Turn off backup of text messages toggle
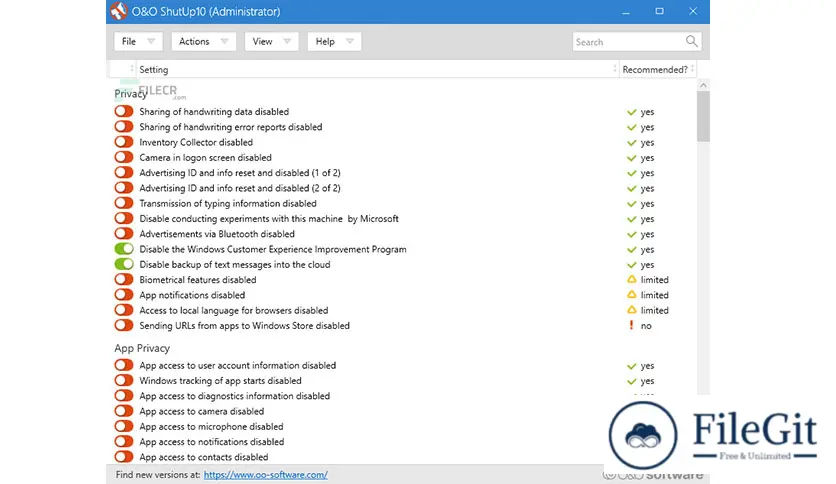 124,264
